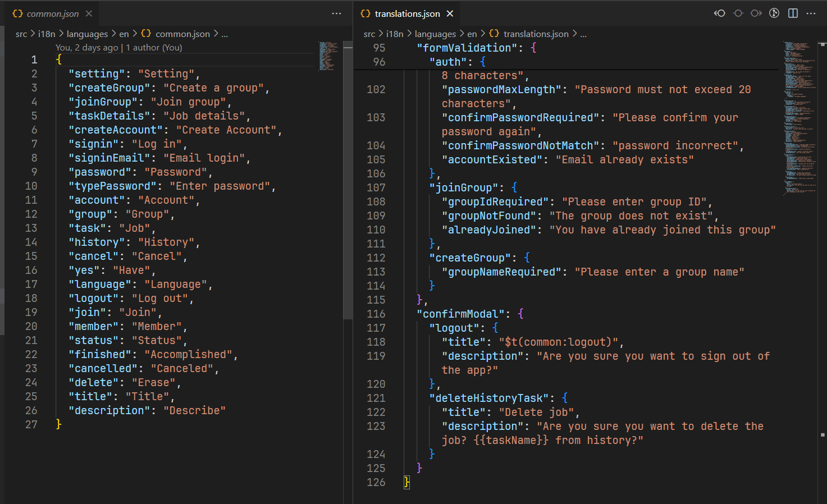Open next revision via right-arrow commit icon
Viewport: 827px width, 504px height.
[x=756, y=13]
